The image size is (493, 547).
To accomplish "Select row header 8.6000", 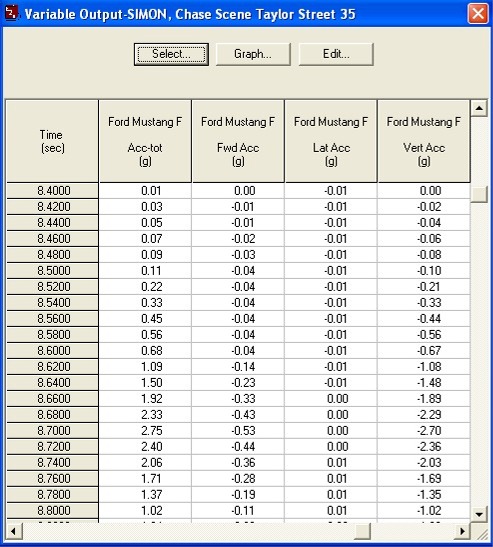I will [x=52, y=351].
